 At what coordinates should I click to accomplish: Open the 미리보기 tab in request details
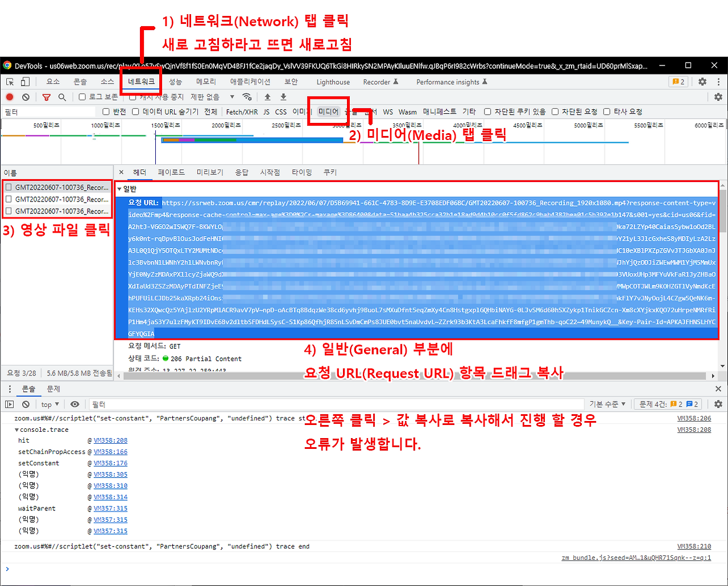point(210,172)
